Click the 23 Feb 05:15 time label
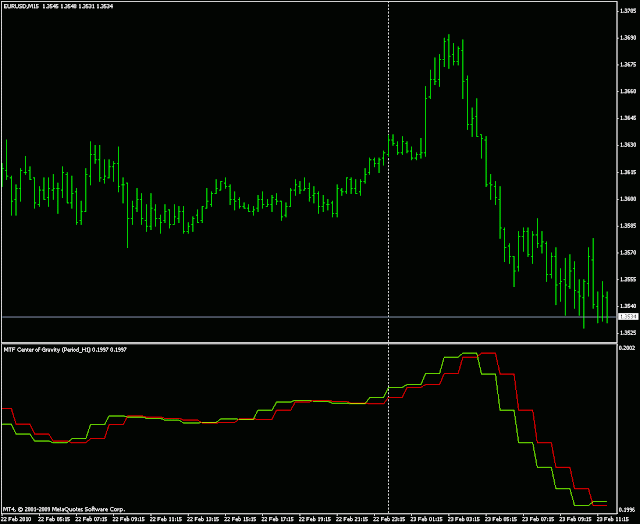This screenshot has width=640, height=524. pyautogui.click(x=499, y=520)
